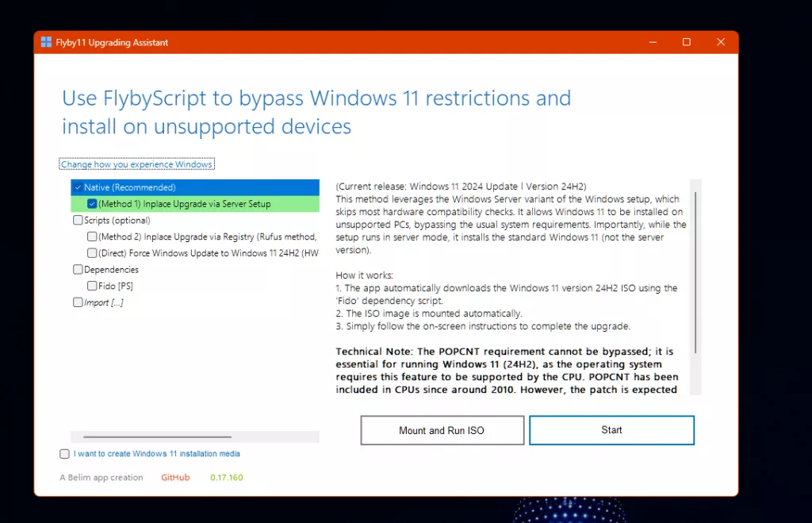
Task: Click the A Belim app creation text
Action: coord(101,477)
